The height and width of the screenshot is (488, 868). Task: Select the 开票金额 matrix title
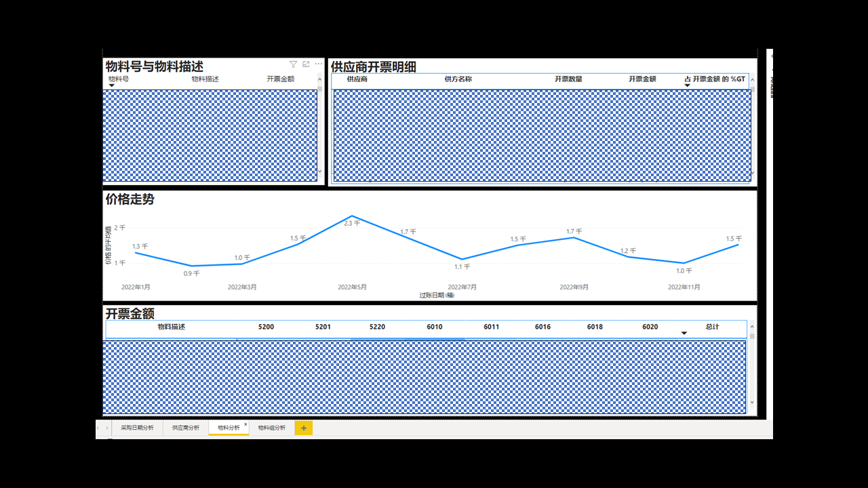(130, 314)
